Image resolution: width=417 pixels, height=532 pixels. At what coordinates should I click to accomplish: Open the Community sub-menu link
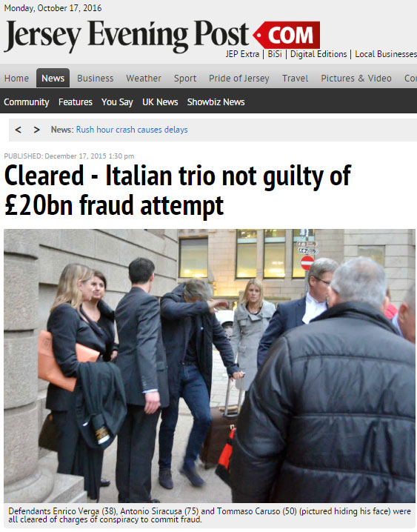[x=27, y=102]
